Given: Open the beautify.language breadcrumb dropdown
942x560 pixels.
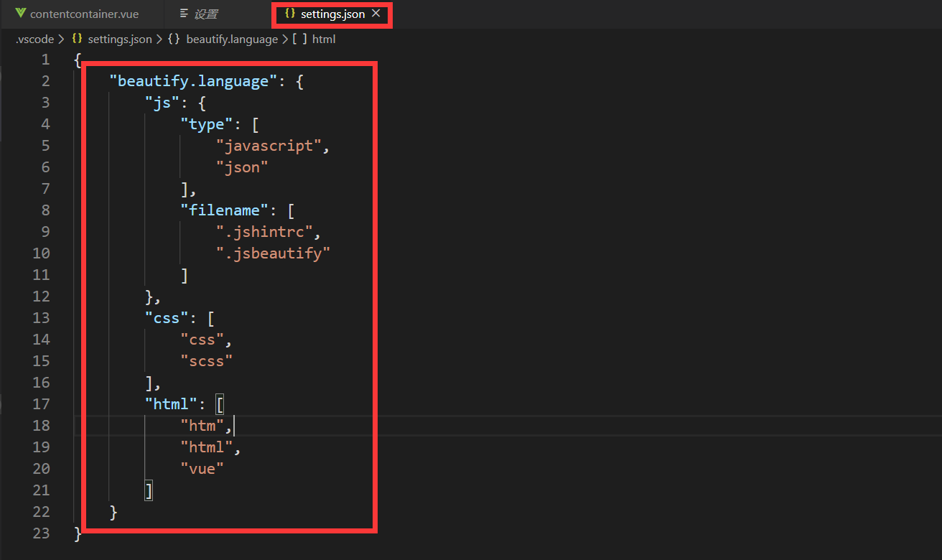Looking at the screenshot, I should 231,39.
